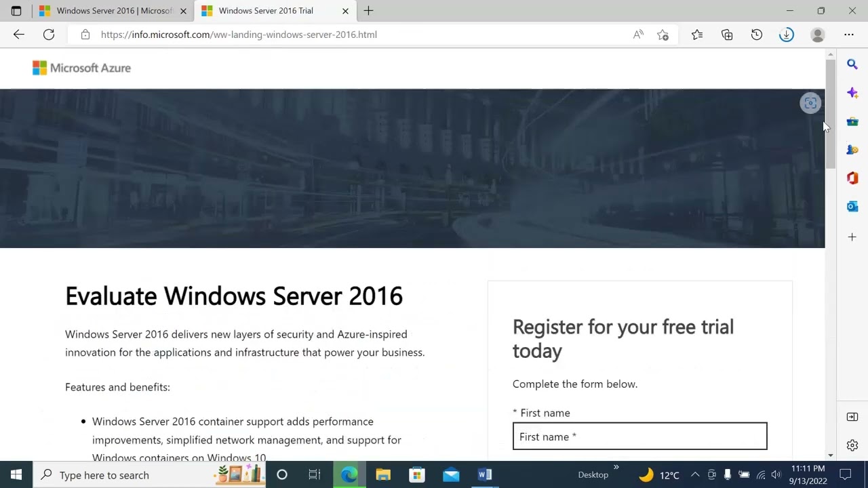Open sidebar Search tool
The width and height of the screenshot is (868, 488).
[x=852, y=64]
